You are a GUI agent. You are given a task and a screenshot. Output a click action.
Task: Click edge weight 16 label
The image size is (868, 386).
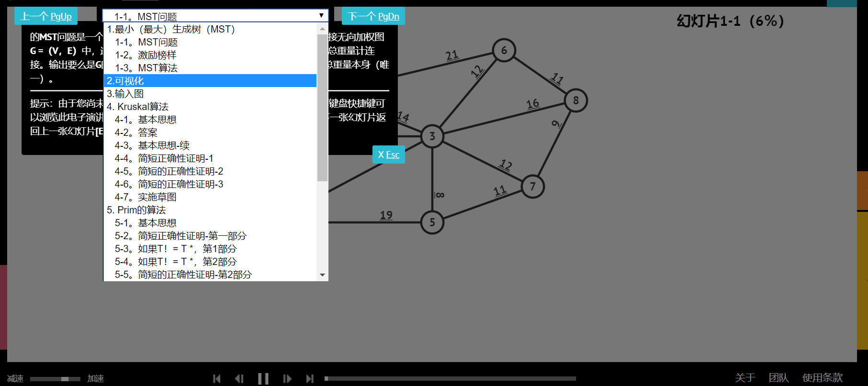[533, 103]
